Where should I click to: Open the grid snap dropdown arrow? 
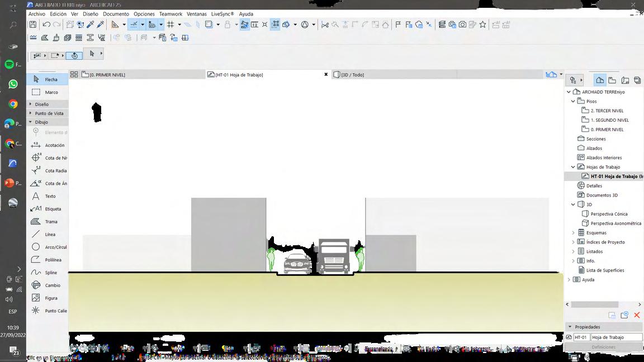[x=179, y=25]
